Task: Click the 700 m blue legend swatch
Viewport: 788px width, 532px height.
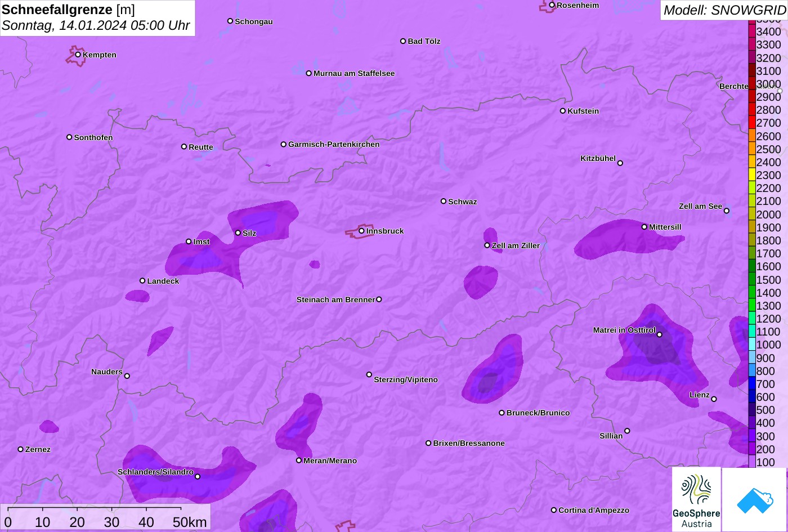Action: (751, 383)
